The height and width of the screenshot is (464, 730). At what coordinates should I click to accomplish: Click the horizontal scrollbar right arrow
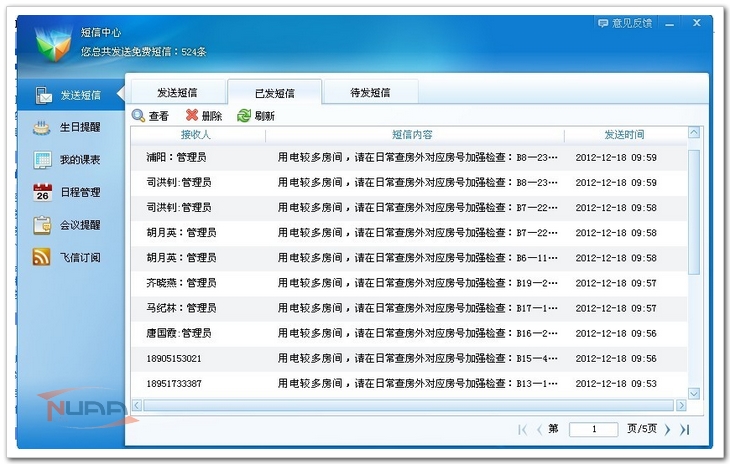click(681, 405)
